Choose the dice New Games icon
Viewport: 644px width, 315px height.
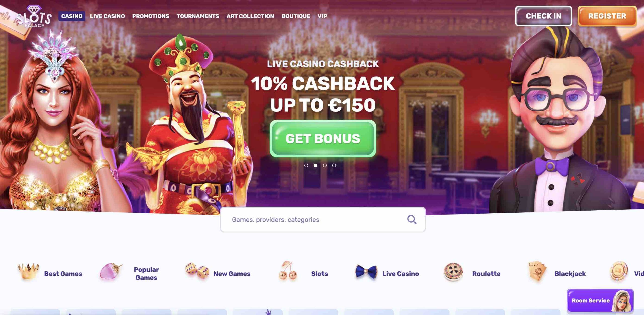click(197, 271)
